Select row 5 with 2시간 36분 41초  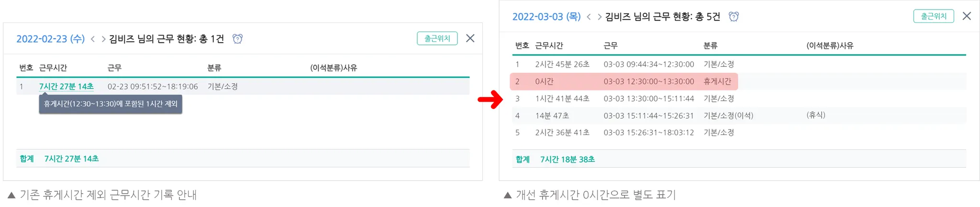coord(562,132)
